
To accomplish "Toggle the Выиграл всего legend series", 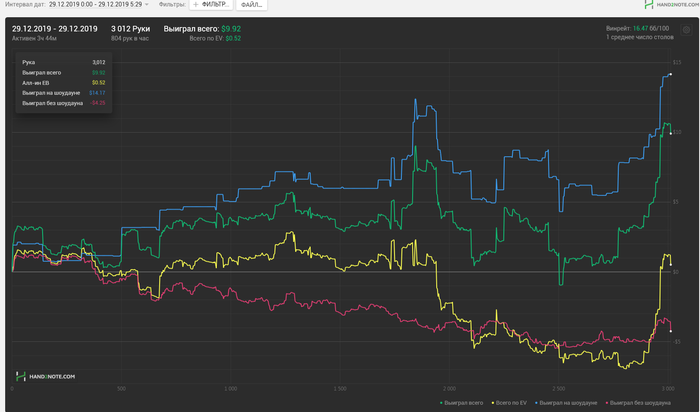I will click(x=461, y=403).
